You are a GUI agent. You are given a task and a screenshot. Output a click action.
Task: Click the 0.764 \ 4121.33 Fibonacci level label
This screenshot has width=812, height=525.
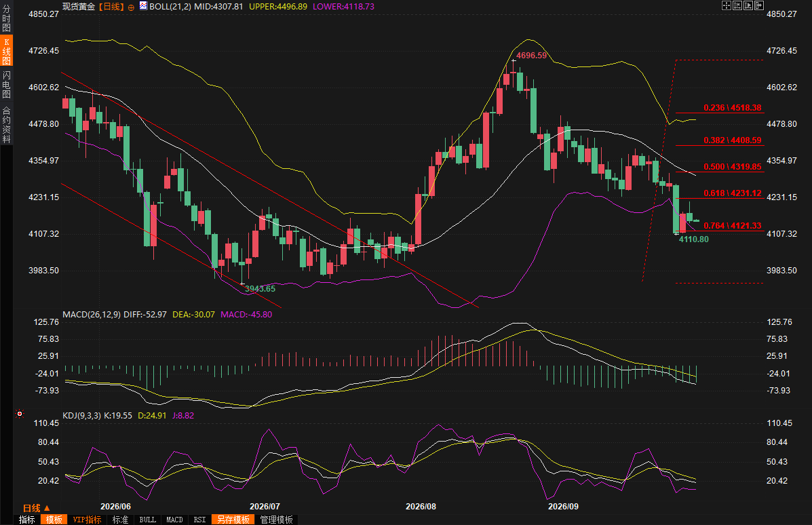point(732,226)
